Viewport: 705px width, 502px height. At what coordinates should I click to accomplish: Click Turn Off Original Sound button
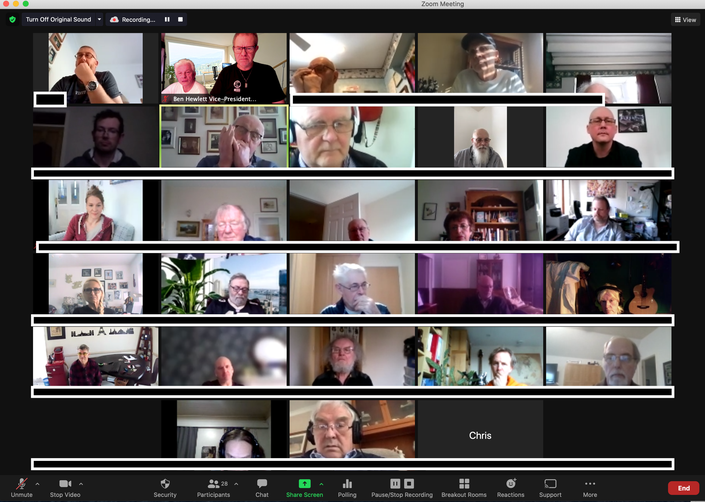pos(57,19)
